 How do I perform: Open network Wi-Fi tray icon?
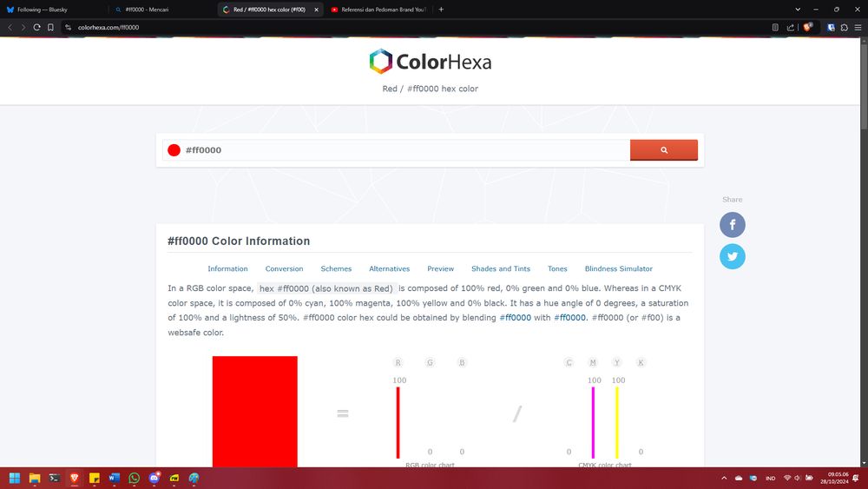[x=787, y=478]
